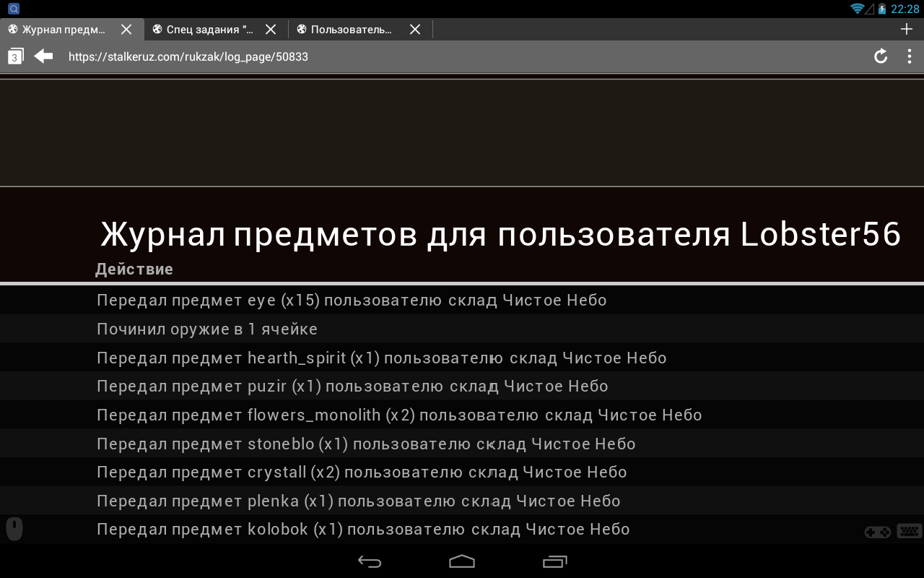
Task: Switch to the 'Спец задания' tab
Action: 209,29
